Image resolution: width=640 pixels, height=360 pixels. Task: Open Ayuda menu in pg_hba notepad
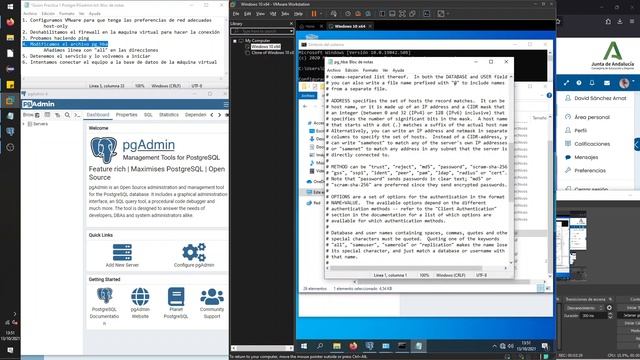point(398,70)
